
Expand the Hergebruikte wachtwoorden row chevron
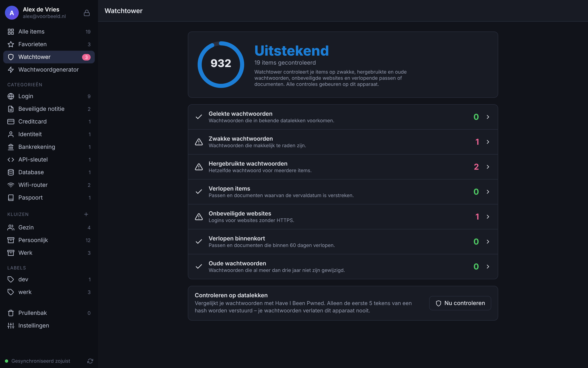point(488,167)
